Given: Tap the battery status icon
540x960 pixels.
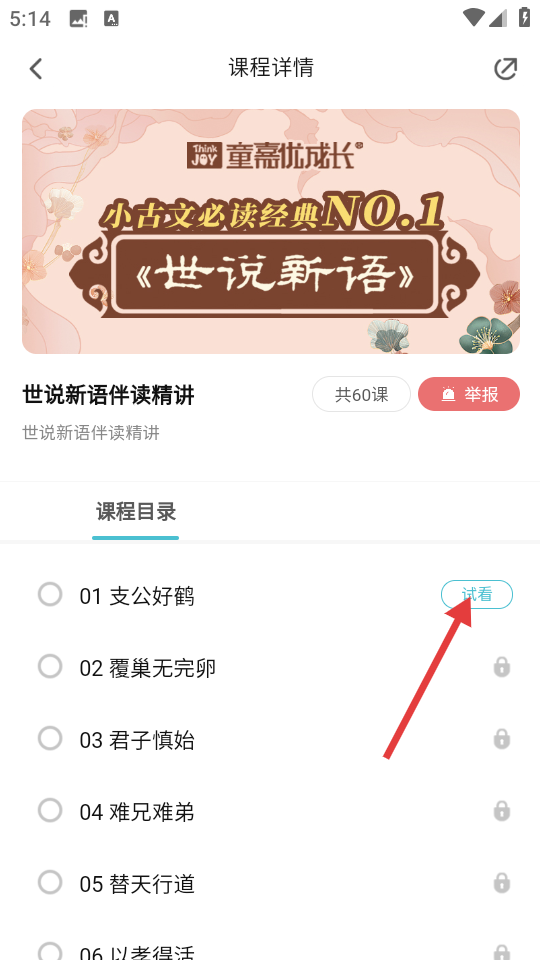Looking at the screenshot, I should coord(524,17).
